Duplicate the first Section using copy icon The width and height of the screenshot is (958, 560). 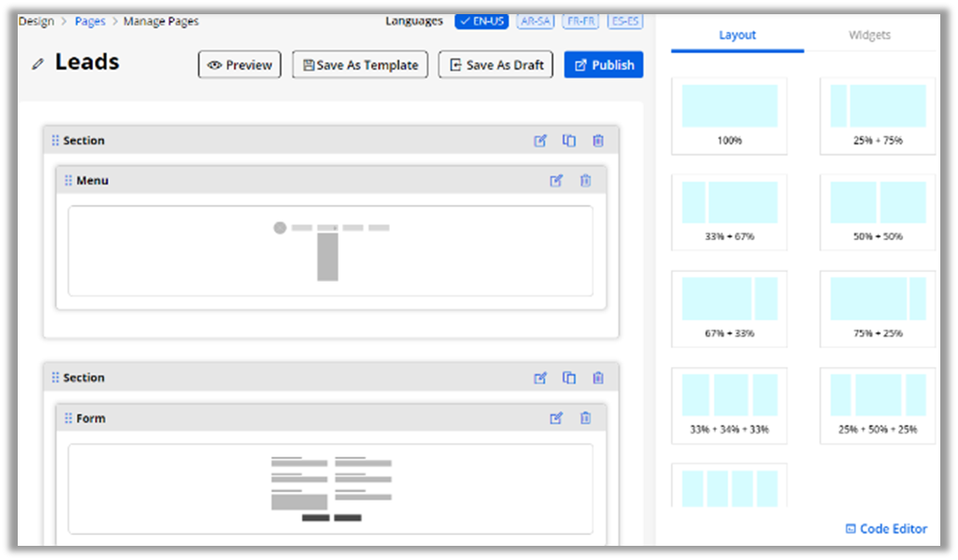tap(569, 141)
